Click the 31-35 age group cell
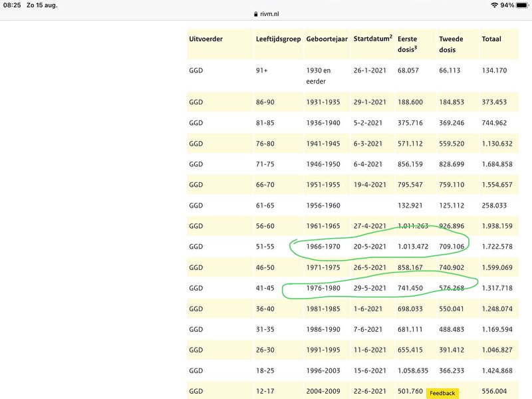This screenshot has width=532, height=399. coord(265,329)
